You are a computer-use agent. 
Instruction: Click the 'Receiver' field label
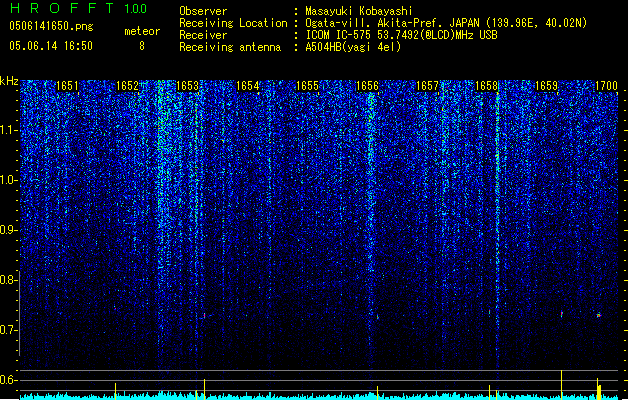pos(203,35)
